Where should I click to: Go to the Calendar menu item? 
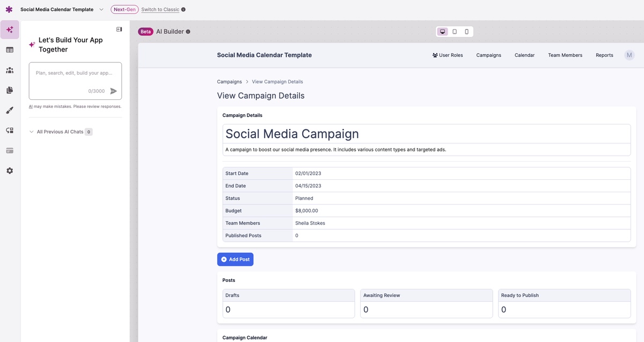524,55
